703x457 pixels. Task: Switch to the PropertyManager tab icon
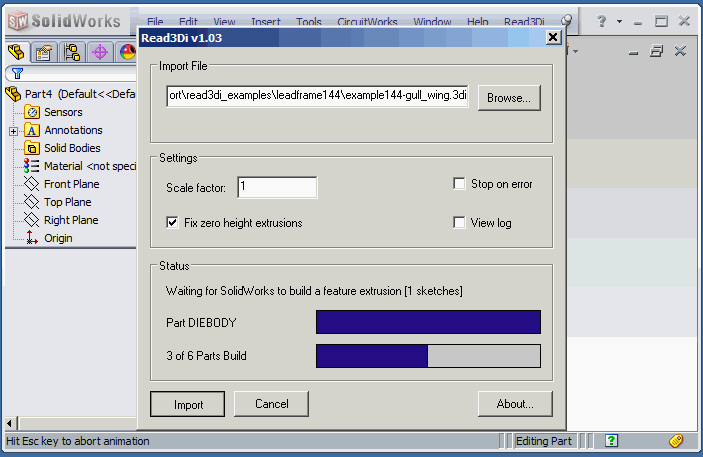tap(43, 53)
